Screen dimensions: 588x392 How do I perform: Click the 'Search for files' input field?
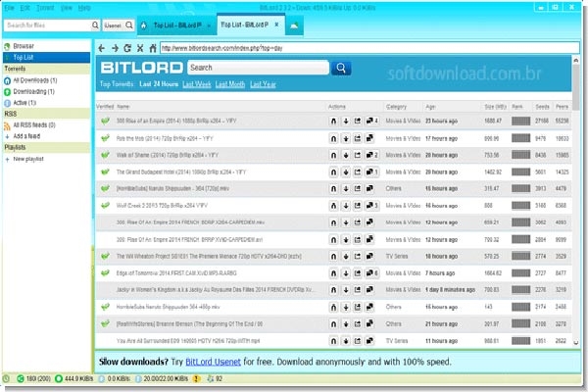[x=48, y=25]
